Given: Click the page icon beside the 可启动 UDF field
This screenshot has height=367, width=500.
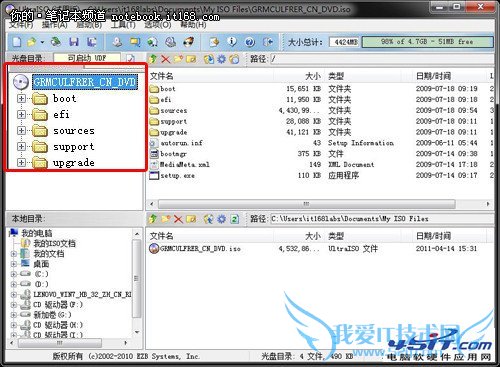Looking at the screenshot, I should click(130, 59).
